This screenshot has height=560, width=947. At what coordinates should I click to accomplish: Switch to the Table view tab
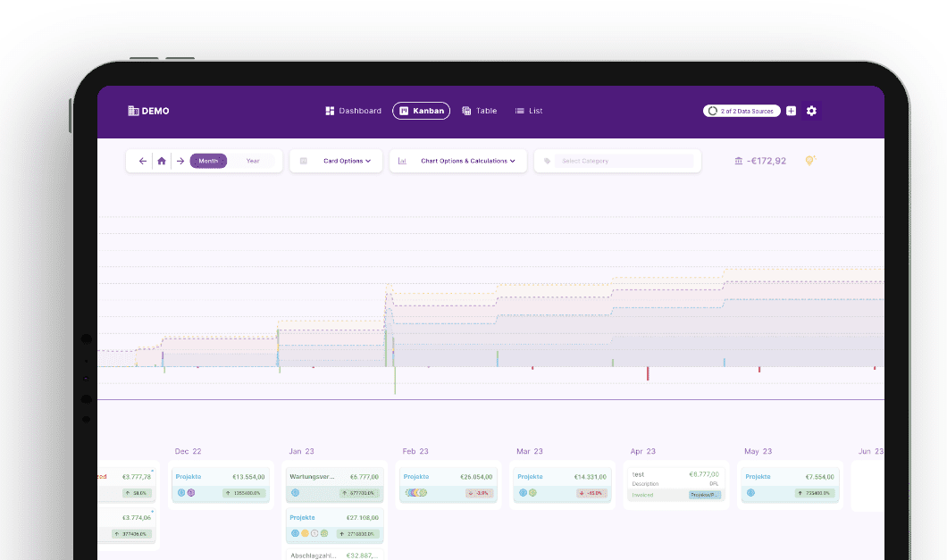click(480, 111)
